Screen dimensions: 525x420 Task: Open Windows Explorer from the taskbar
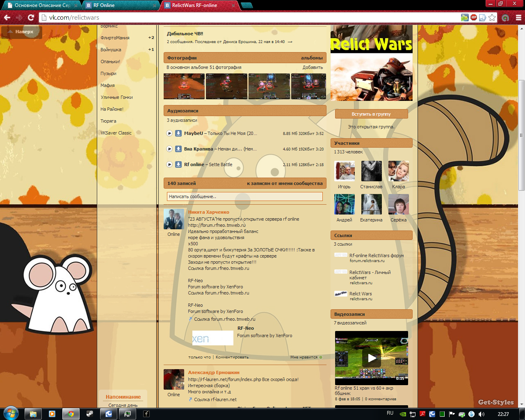tap(33, 414)
